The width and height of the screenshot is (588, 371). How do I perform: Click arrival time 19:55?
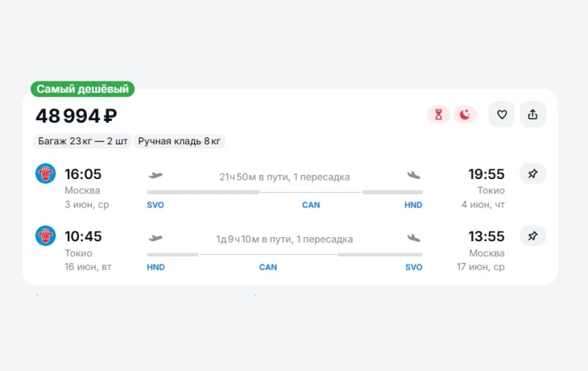(487, 174)
